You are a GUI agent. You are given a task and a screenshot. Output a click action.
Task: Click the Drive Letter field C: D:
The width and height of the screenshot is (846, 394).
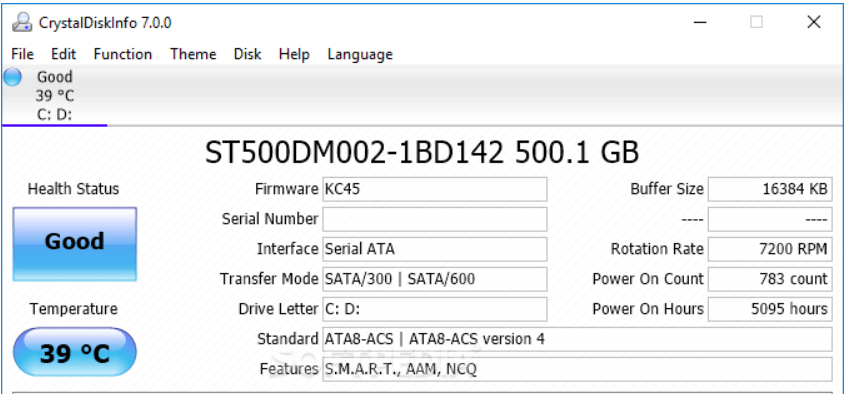click(x=435, y=309)
